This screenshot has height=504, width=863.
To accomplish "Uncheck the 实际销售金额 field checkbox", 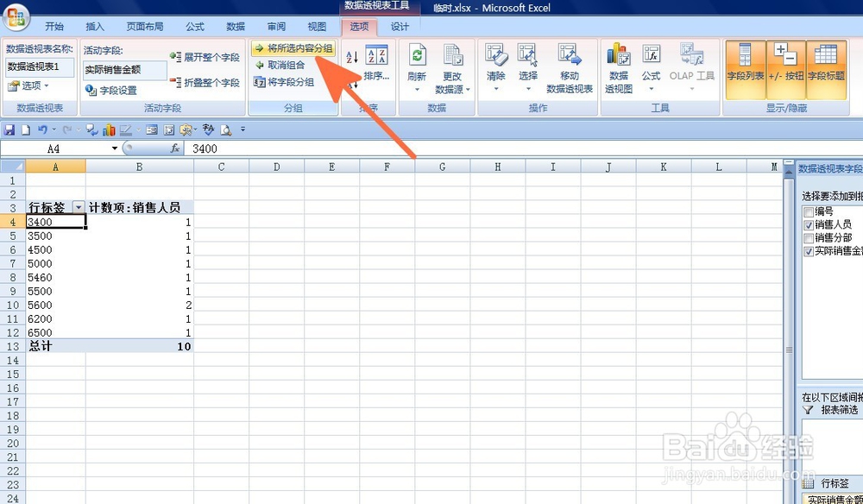I will click(x=808, y=251).
